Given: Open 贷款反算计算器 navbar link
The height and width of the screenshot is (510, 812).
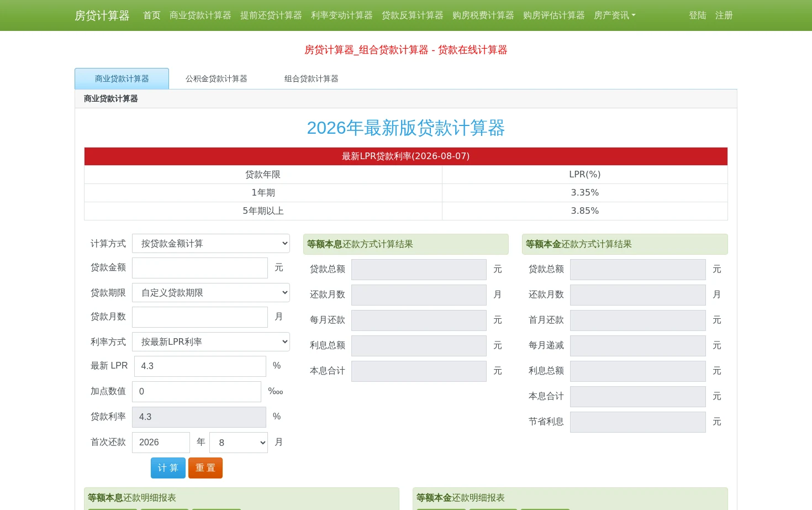Looking at the screenshot, I should [x=413, y=15].
